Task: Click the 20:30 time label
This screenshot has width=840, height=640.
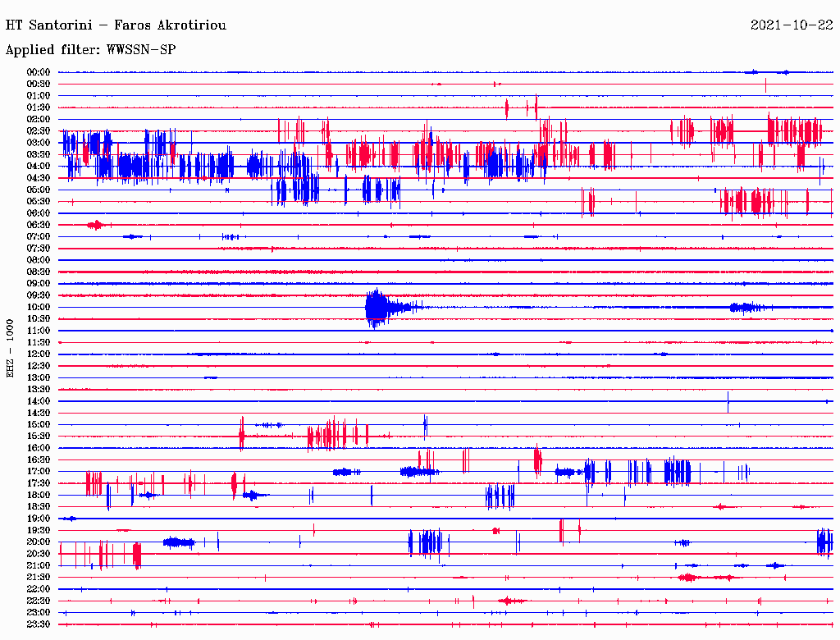Action: coord(39,554)
